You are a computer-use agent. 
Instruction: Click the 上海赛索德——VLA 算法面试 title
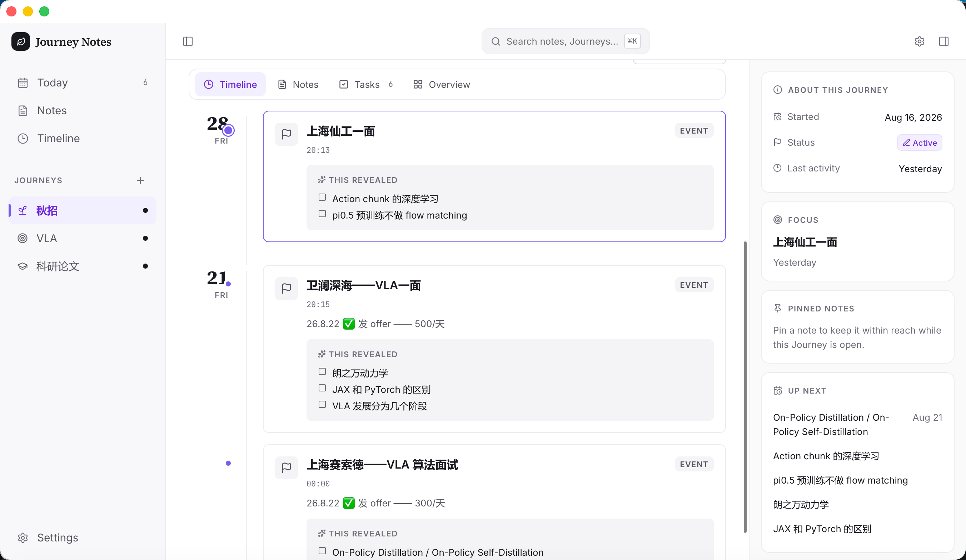(x=382, y=465)
